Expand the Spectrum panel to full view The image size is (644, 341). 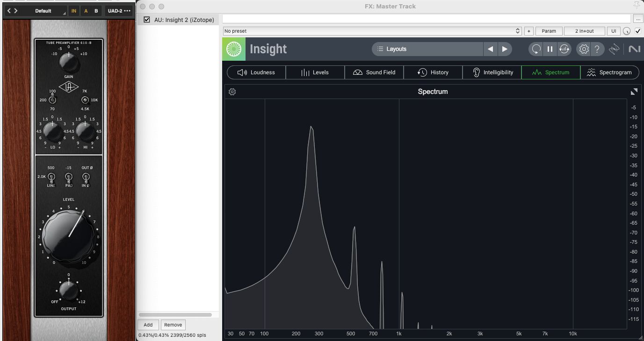click(x=634, y=92)
